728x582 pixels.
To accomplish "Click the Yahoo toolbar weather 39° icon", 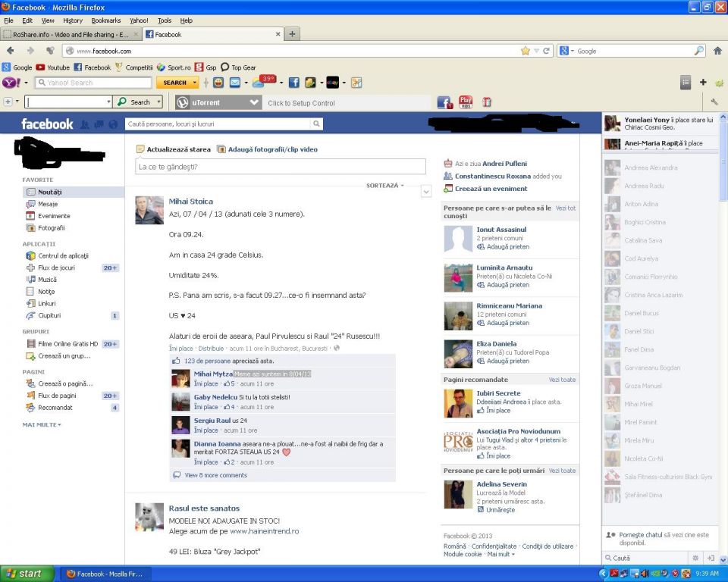I will point(264,82).
